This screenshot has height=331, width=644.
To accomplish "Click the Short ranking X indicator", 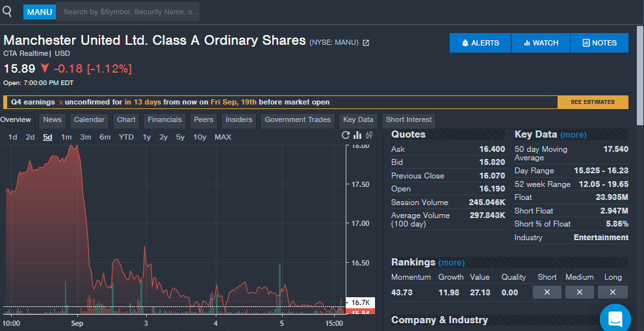I will click(547, 292).
